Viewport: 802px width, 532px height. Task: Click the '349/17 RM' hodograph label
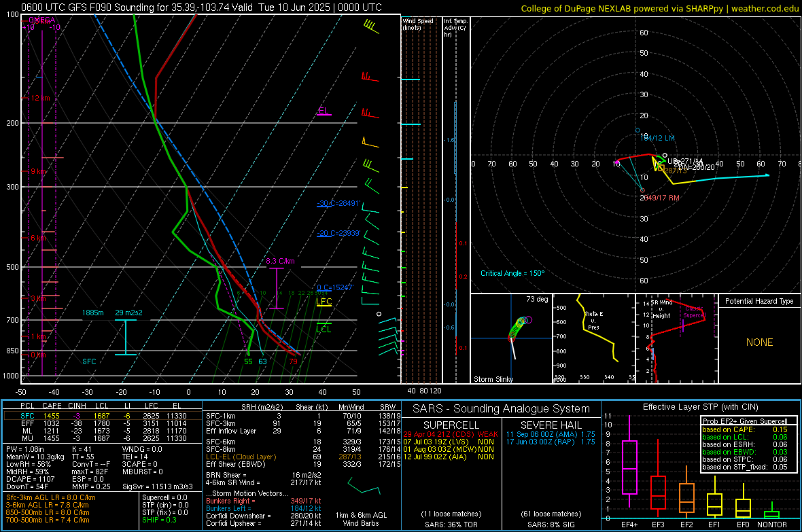click(x=660, y=198)
